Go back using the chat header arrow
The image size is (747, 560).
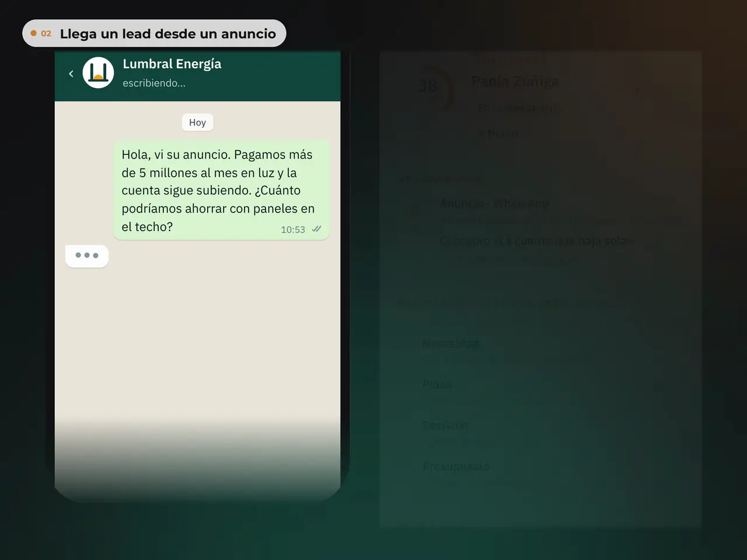[x=71, y=73]
